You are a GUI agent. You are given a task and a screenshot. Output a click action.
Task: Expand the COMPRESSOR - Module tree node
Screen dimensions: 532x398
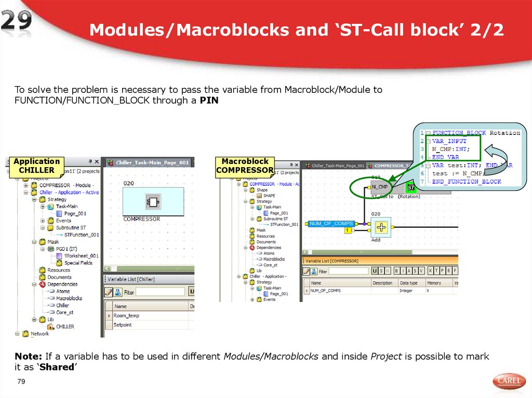coord(25,184)
